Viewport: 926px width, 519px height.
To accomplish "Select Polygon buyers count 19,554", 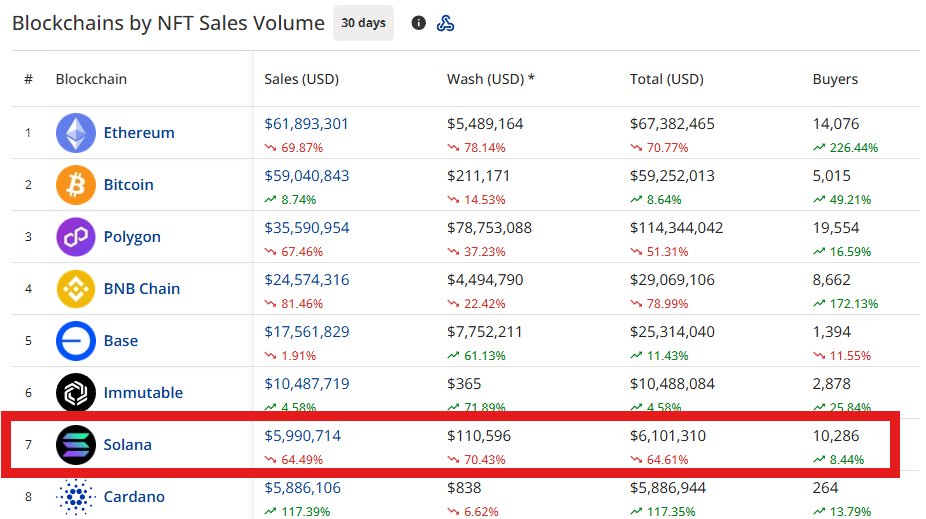I will pyautogui.click(x=836, y=228).
